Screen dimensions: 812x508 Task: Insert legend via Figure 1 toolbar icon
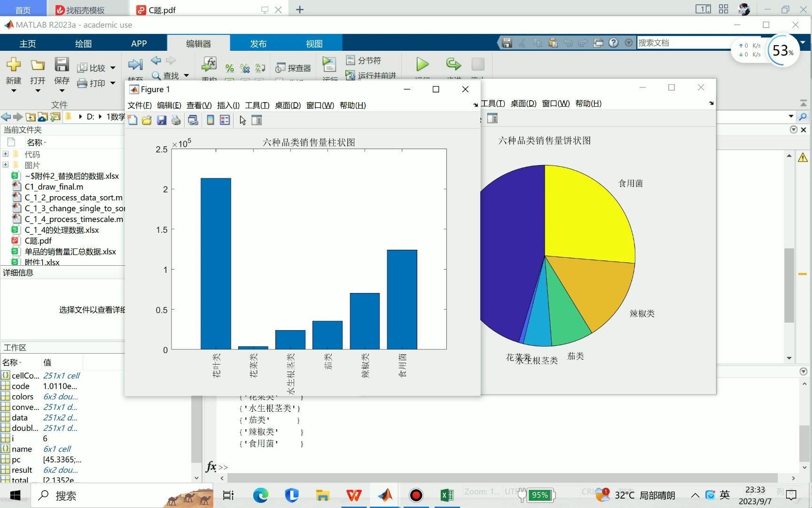click(x=225, y=120)
